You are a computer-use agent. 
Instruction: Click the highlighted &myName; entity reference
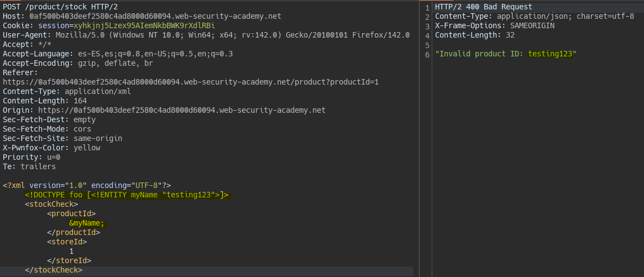coord(87,223)
